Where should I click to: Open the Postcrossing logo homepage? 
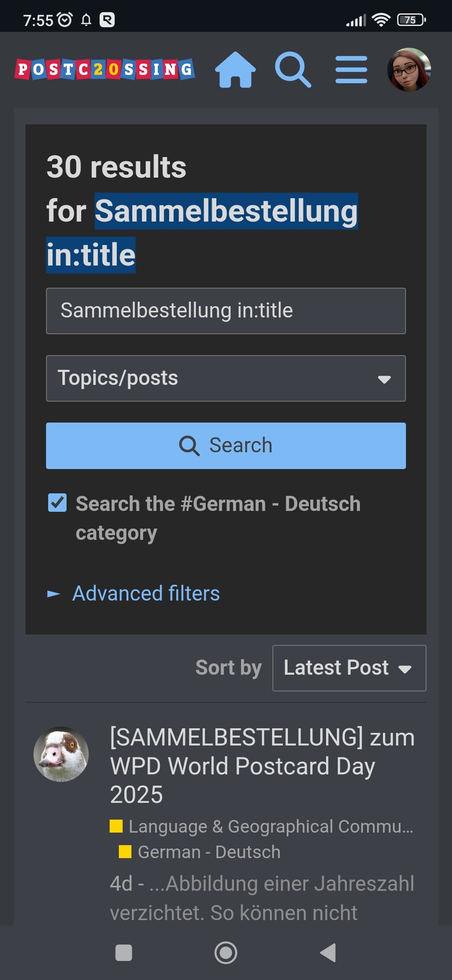[105, 70]
